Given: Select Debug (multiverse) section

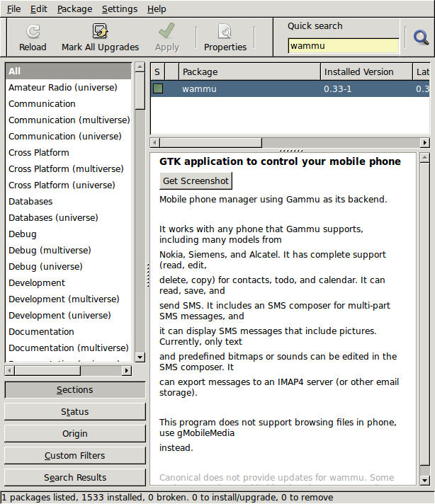Looking at the screenshot, I should coord(69,251).
